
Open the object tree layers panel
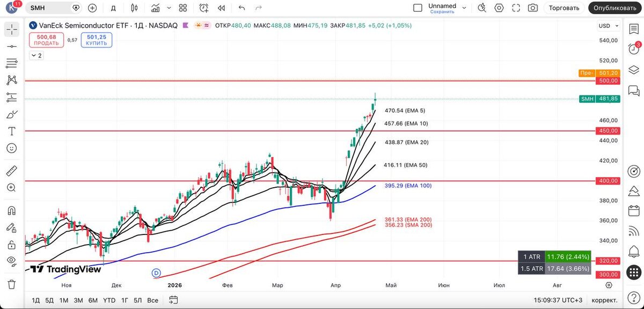coord(634,69)
